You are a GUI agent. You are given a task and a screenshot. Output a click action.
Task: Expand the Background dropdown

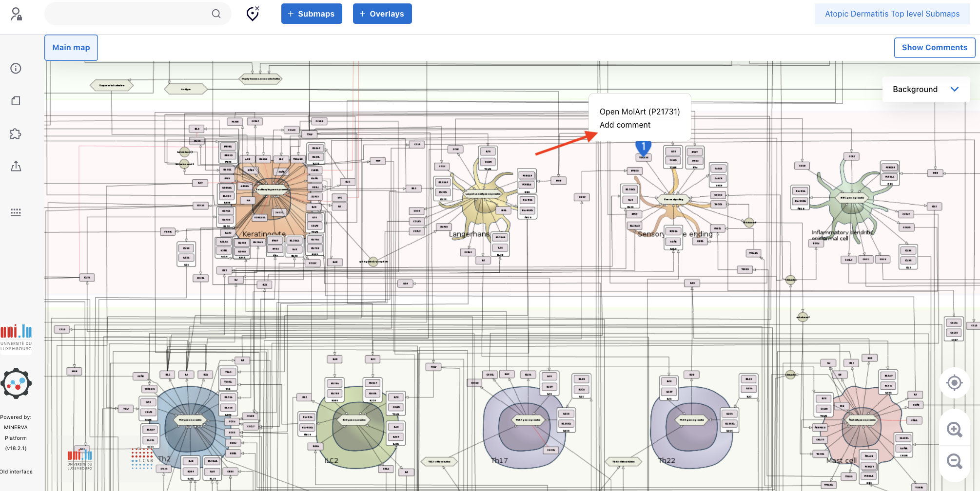tap(925, 89)
